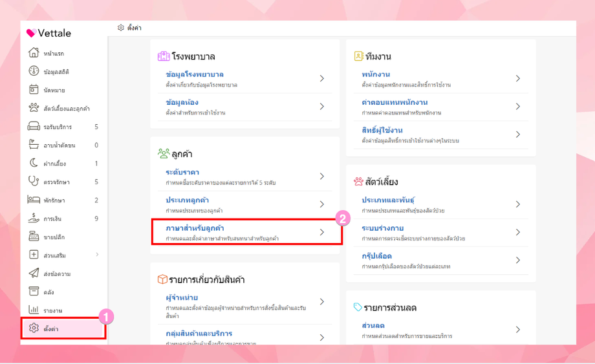Click the arrow next to ระดับราคา

pyautogui.click(x=322, y=177)
